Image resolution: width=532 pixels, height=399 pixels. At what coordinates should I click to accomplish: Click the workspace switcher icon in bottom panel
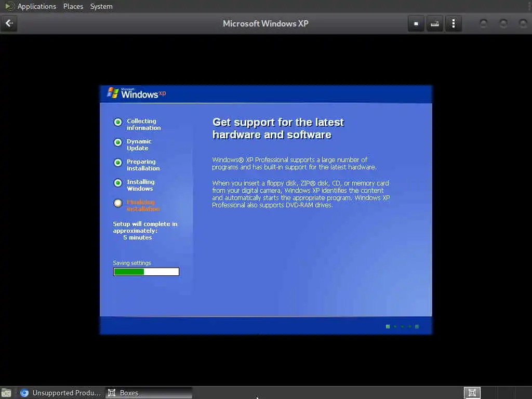472,393
